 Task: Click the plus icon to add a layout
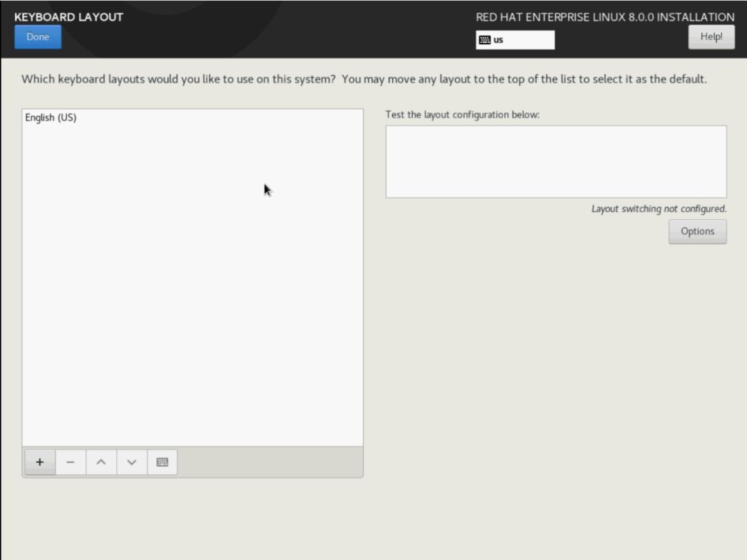tap(40, 462)
